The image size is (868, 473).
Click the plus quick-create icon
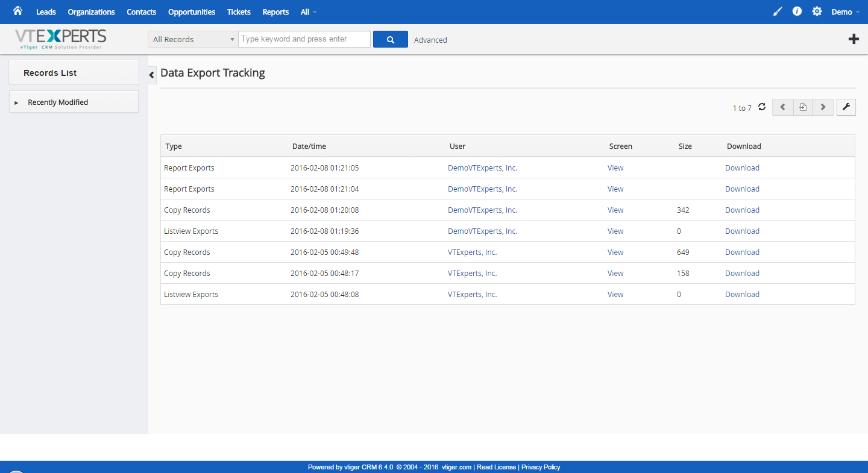tap(854, 39)
